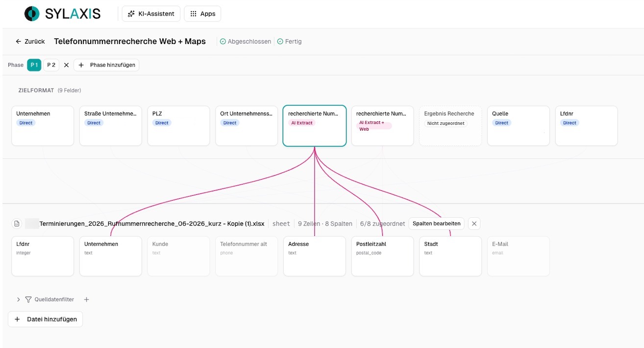The height and width of the screenshot is (348, 644).
Task: Click the Direct badge under Unternehmen
Action: (26, 123)
